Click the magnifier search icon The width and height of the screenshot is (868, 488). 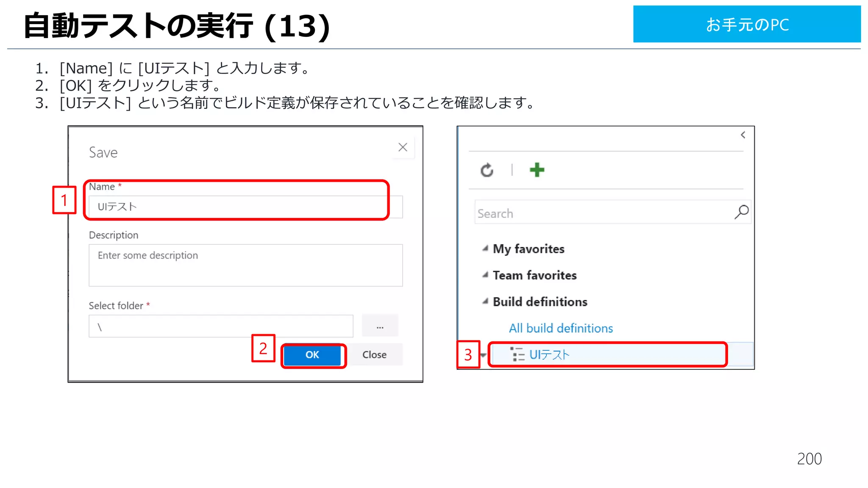741,212
